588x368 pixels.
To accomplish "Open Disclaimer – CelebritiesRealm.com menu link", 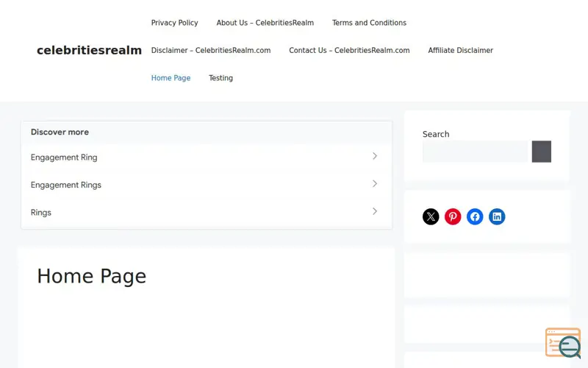I will coord(211,50).
